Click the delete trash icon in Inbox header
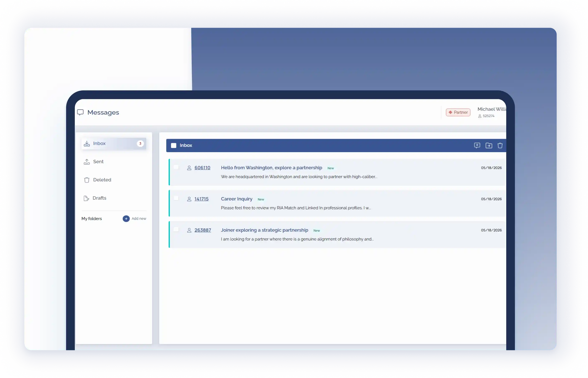588x378 pixels. [x=500, y=146]
